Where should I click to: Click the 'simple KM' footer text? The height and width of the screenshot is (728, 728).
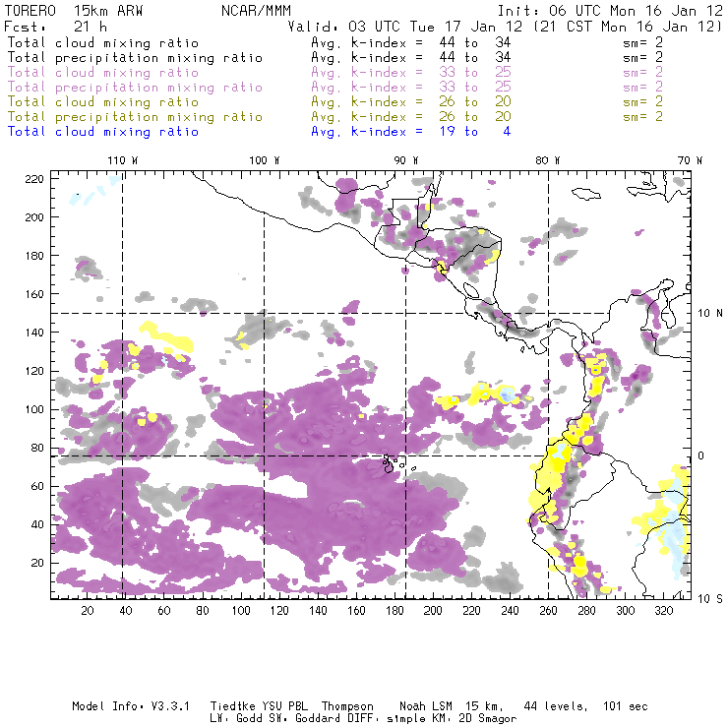click(x=419, y=718)
